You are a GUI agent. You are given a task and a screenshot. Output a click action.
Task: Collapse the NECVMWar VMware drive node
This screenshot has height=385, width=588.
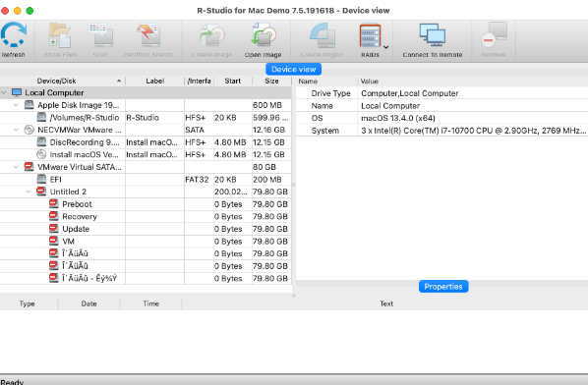(x=16, y=130)
